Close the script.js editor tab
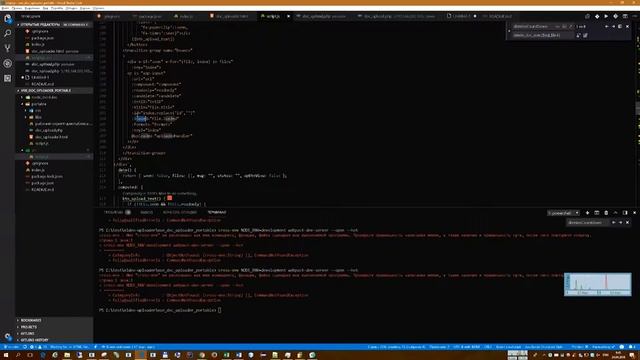Viewport: 640px width, 360px height. pyautogui.click(x=288, y=16)
